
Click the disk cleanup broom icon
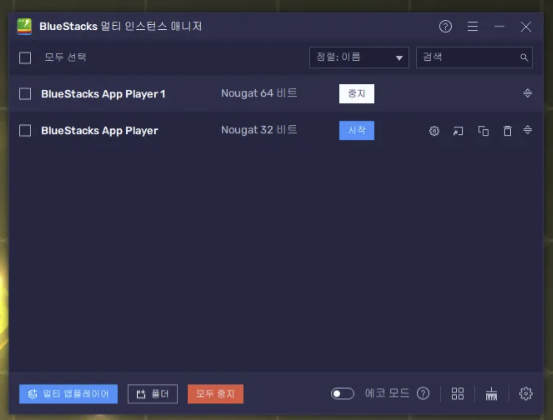click(491, 394)
